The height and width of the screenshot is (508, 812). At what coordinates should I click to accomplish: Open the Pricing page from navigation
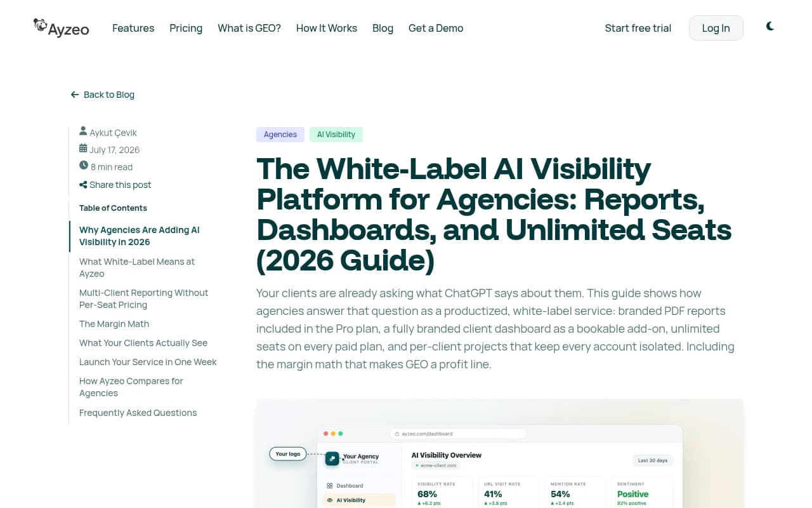[186, 28]
